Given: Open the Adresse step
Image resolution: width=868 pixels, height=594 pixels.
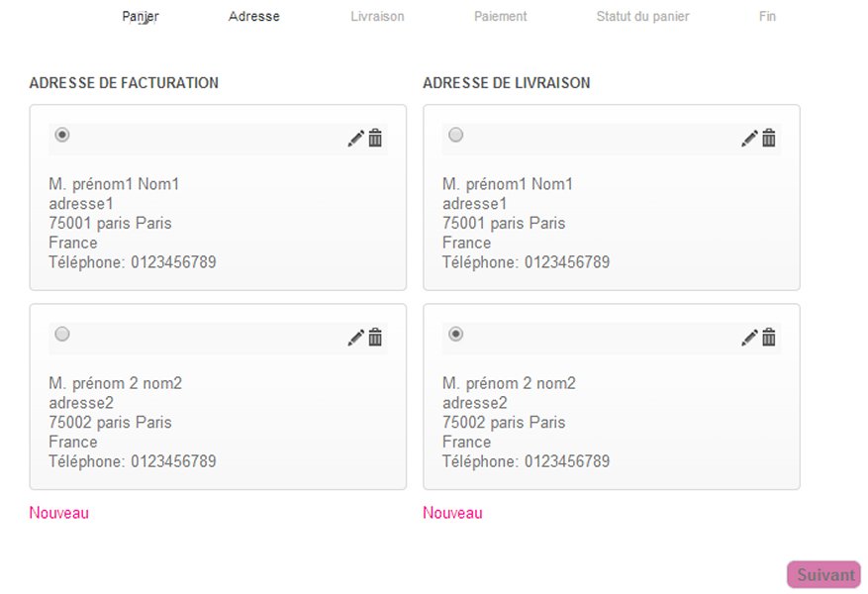Looking at the screenshot, I should coord(254,17).
